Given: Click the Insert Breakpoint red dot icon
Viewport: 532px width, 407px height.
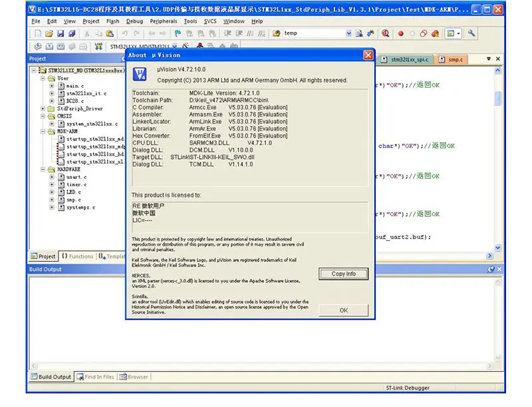Looking at the screenshot, I should point(401,33).
